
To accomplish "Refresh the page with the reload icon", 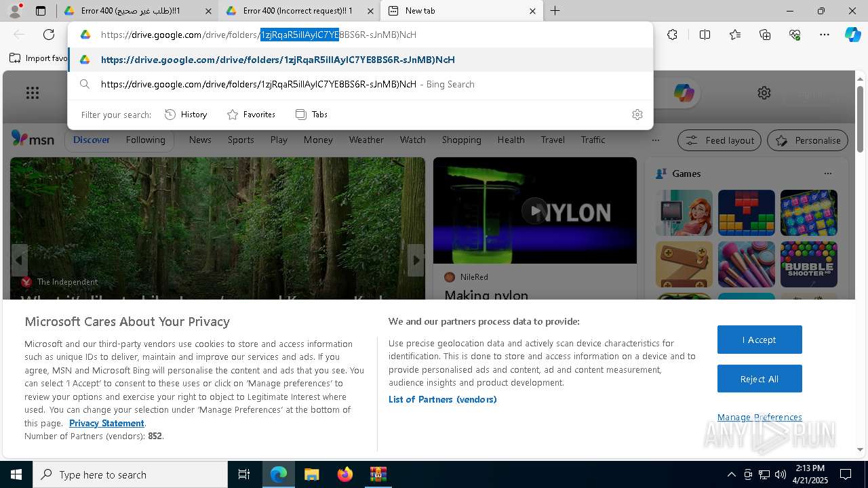I will 49,35.
